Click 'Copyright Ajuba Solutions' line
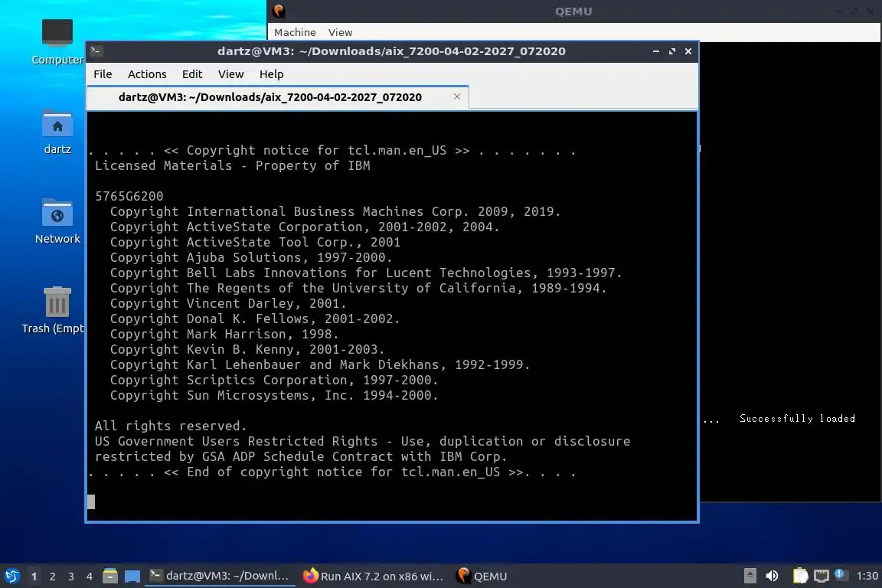The width and height of the screenshot is (882, 588). (x=251, y=258)
